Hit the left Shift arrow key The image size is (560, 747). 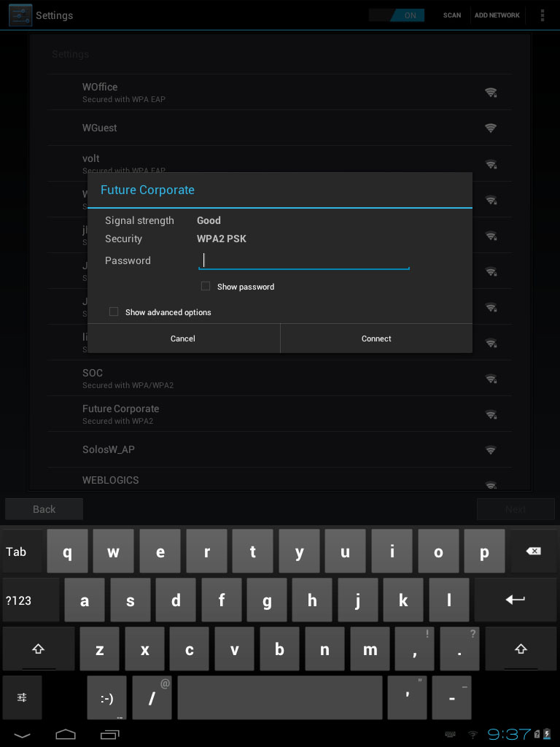(39, 649)
